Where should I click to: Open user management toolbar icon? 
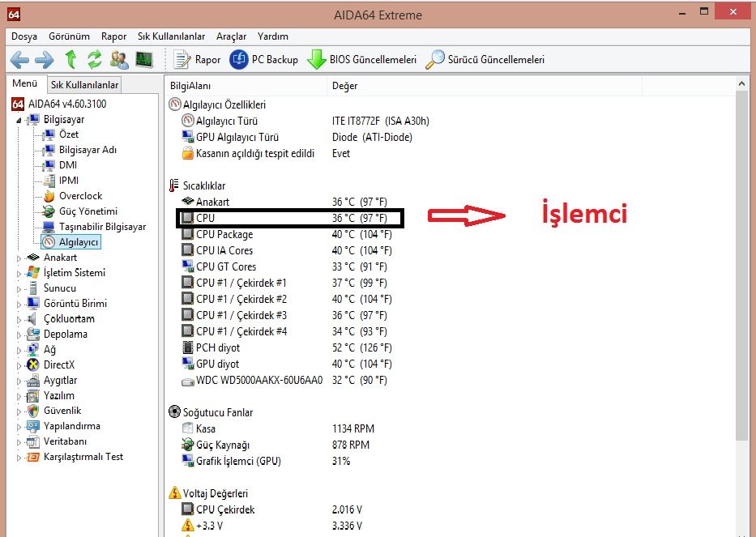click(119, 60)
